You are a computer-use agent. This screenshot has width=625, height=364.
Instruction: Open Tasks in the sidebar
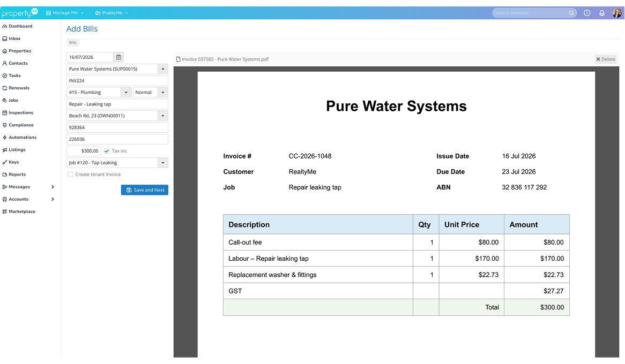point(12,75)
